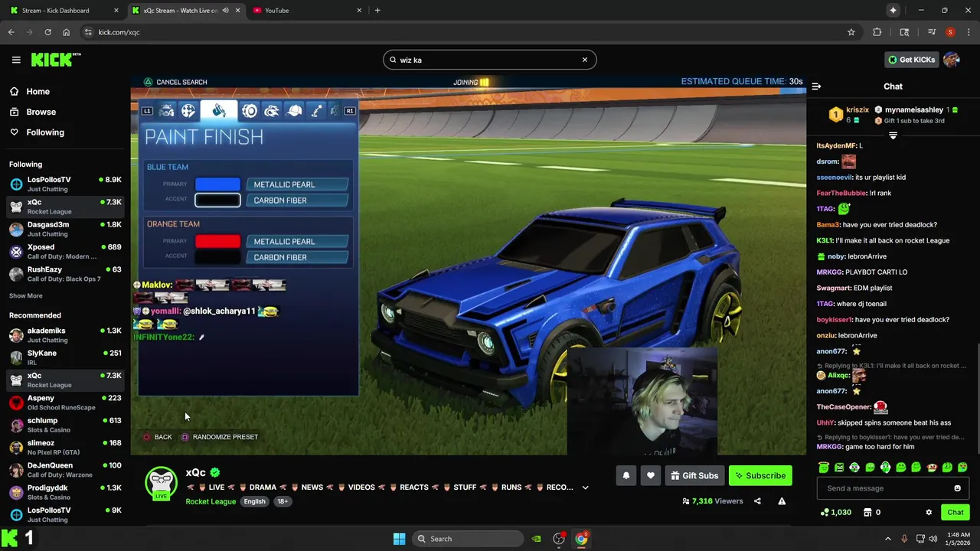Click the Windows taskbar Search box
This screenshot has height=551, width=980.
tap(468, 539)
